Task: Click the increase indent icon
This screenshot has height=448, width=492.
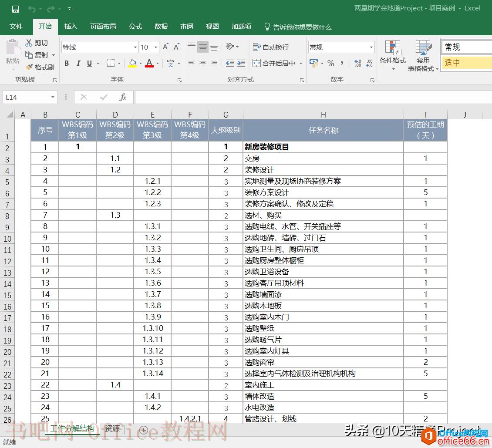Action: coord(241,64)
